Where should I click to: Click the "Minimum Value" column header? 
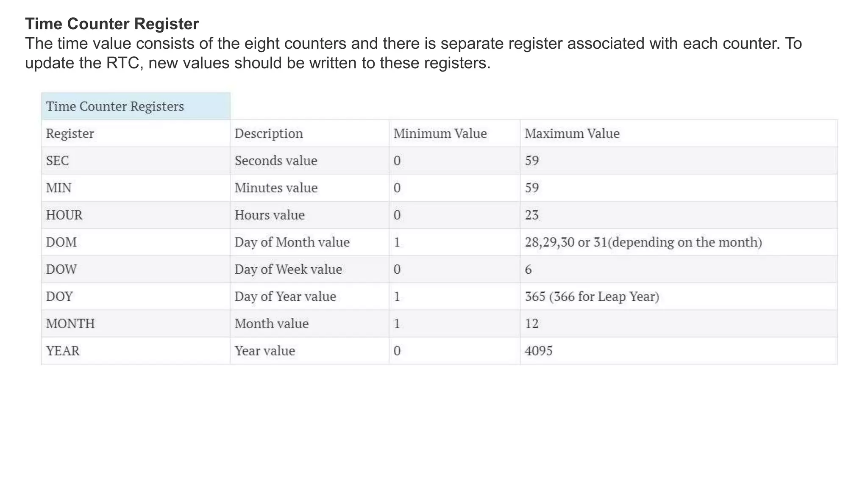tap(440, 134)
